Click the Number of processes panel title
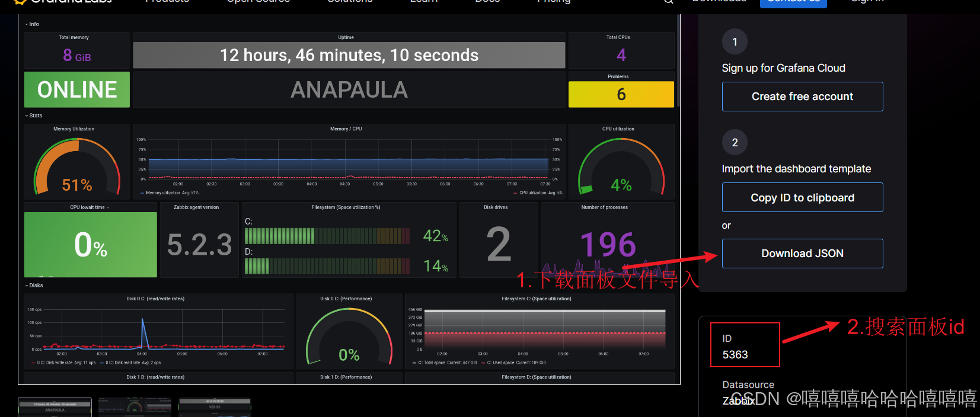Screen dimensions: 980x417 coord(604,207)
